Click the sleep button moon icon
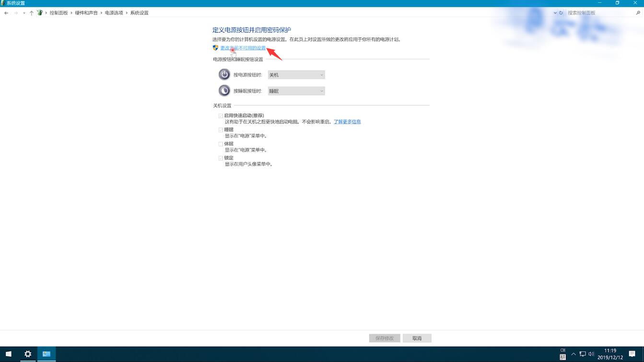Screen dimensions: 644x362 (x=224, y=91)
